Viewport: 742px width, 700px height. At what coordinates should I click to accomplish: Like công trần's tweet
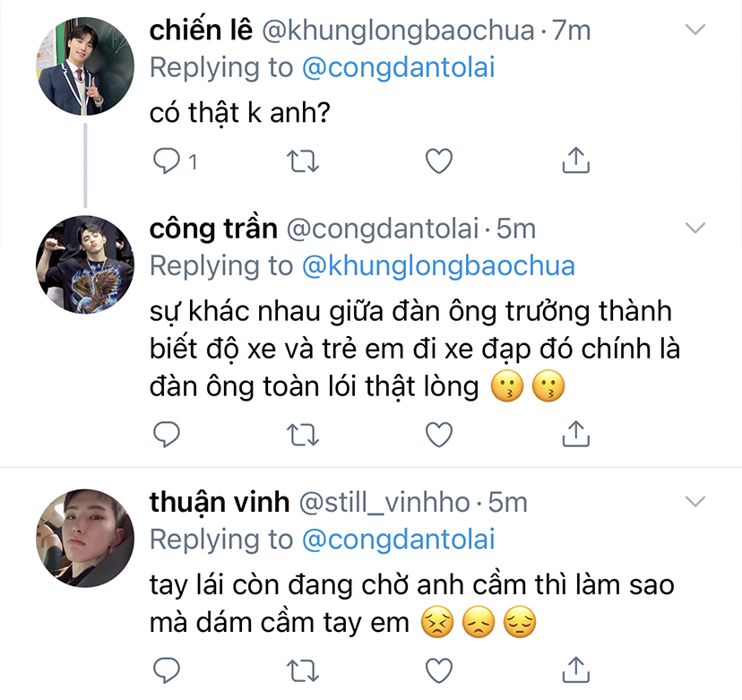point(438,435)
